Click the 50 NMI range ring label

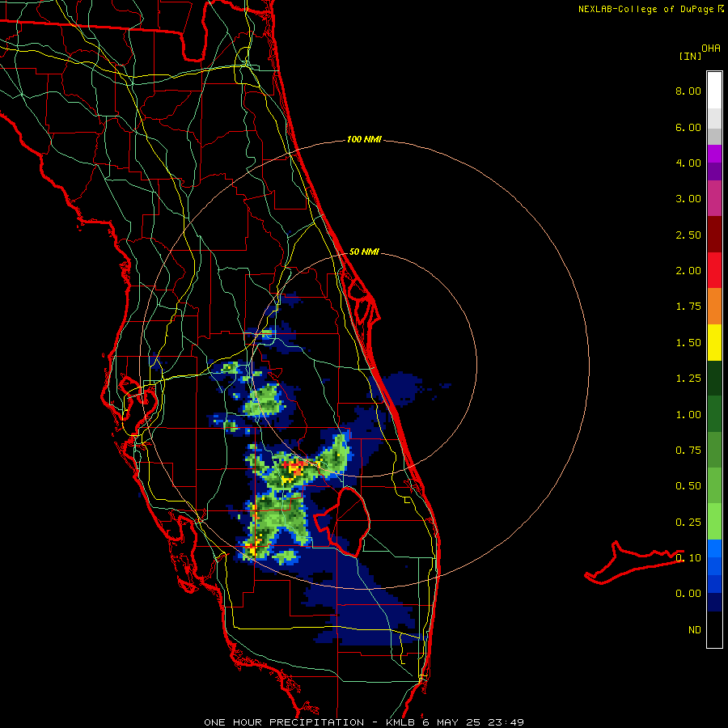coord(364,252)
